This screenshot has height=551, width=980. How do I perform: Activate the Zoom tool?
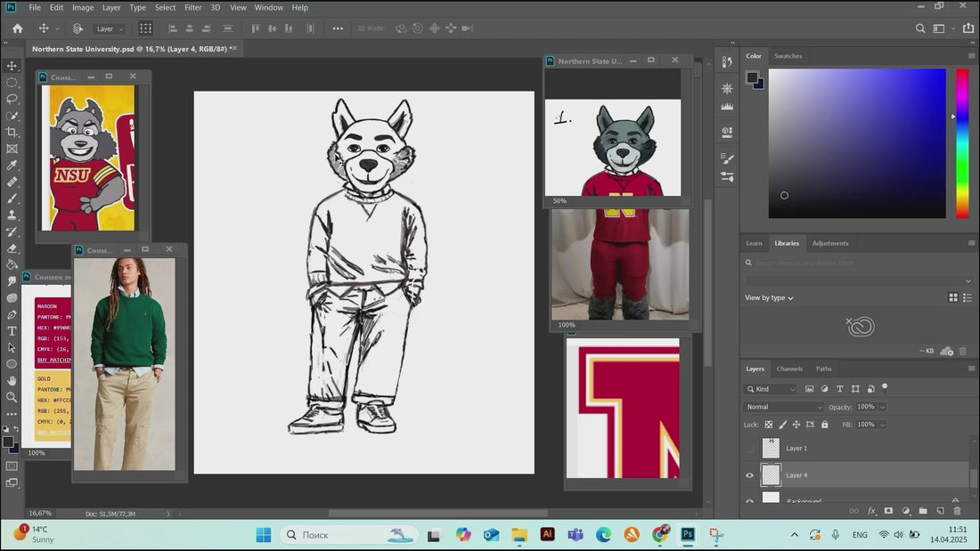12,397
